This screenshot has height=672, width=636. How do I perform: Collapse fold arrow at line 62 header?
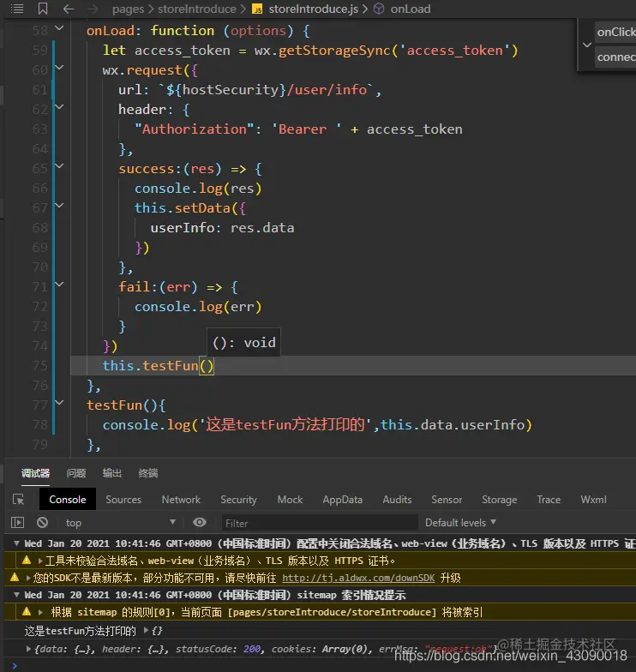60,106
